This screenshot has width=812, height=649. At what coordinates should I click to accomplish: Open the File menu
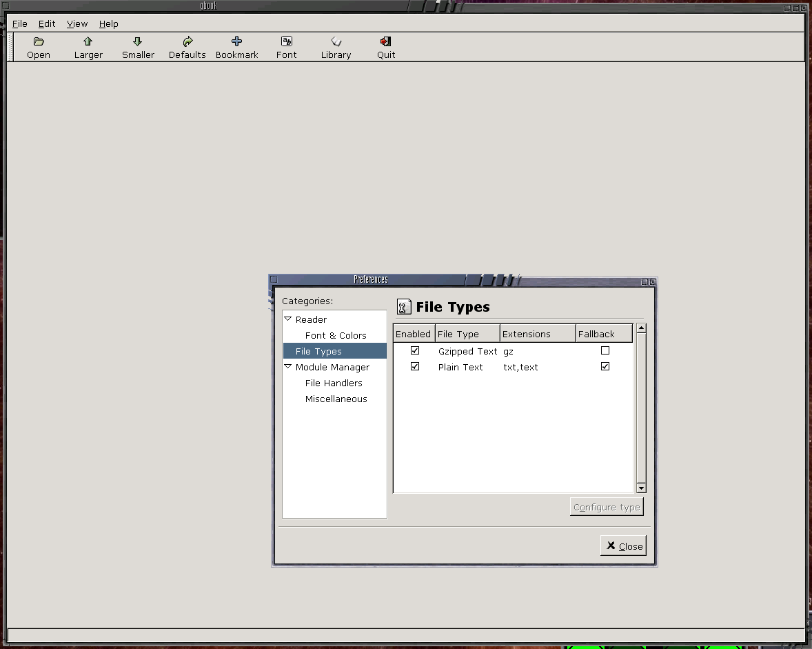coord(20,23)
